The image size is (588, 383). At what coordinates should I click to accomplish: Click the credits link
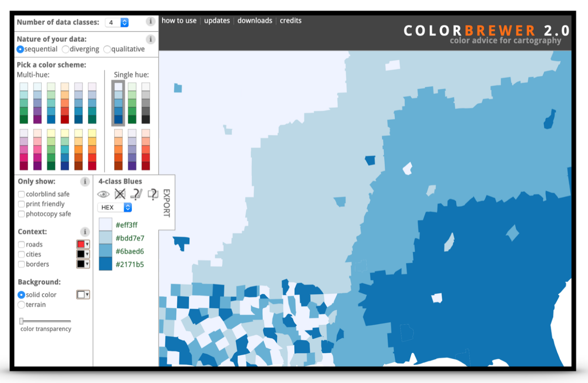coord(291,21)
